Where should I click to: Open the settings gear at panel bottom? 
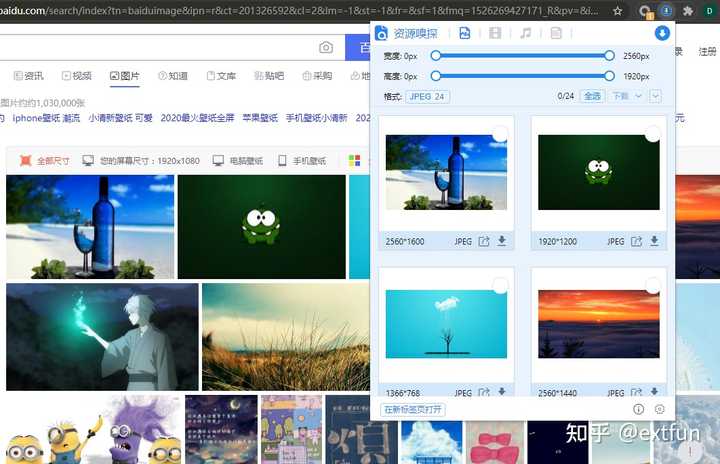tap(659, 409)
